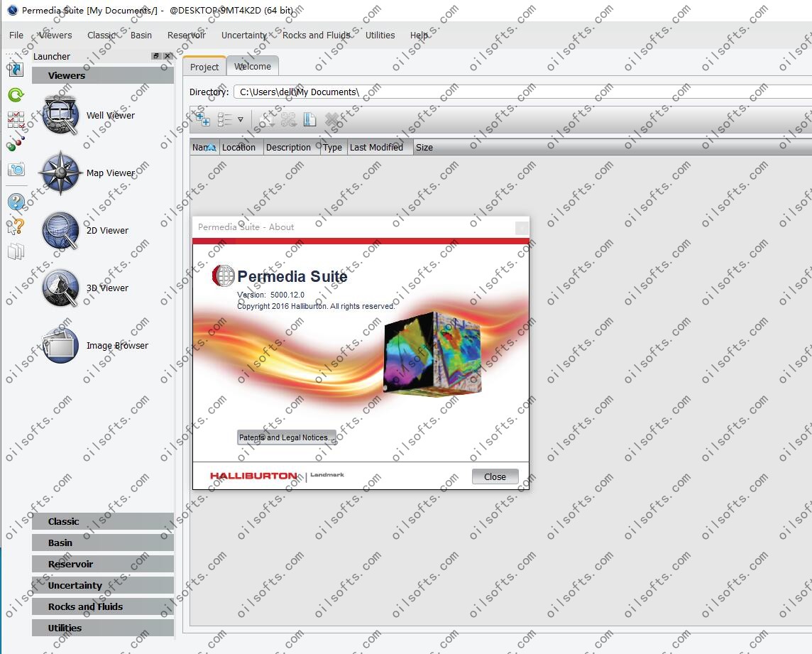Expand the Utilities launcher section

(102, 628)
